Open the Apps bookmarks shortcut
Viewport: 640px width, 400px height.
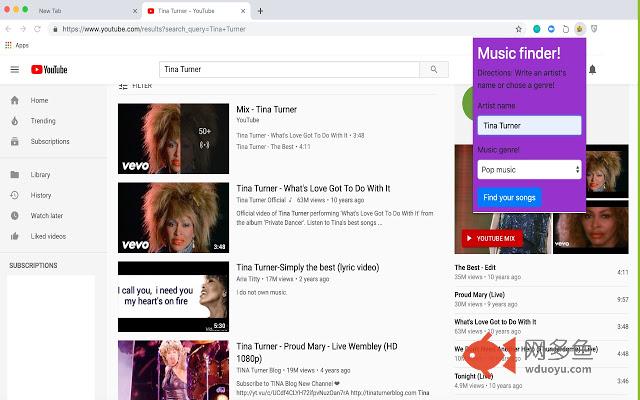tap(17, 45)
